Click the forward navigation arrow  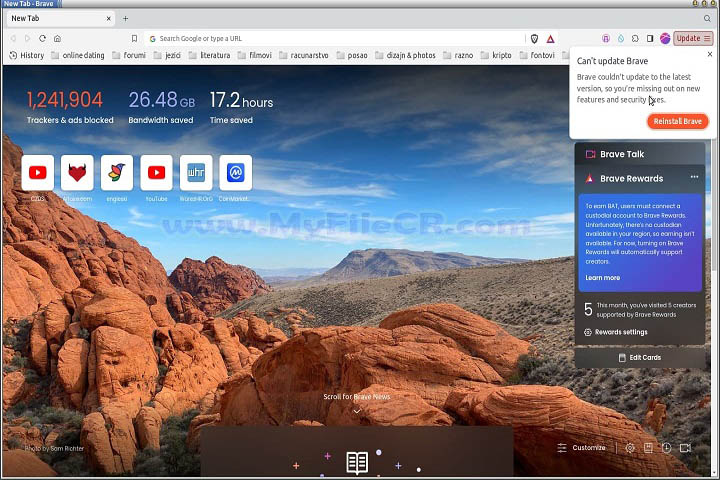coord(28,39)
